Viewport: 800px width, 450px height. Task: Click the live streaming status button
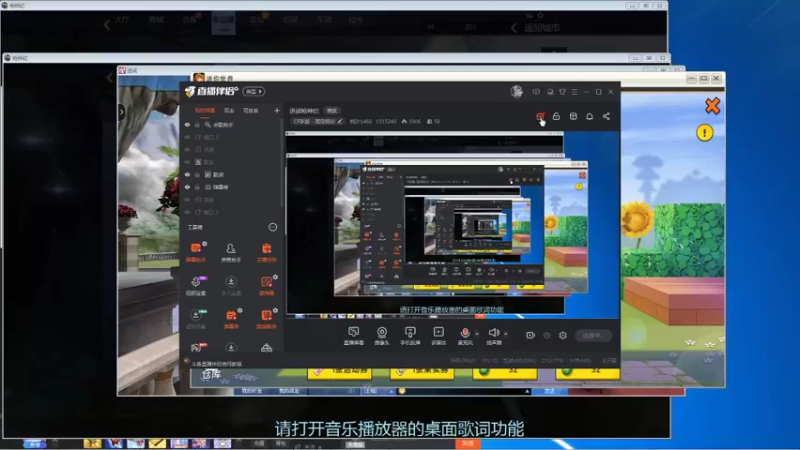593,335
